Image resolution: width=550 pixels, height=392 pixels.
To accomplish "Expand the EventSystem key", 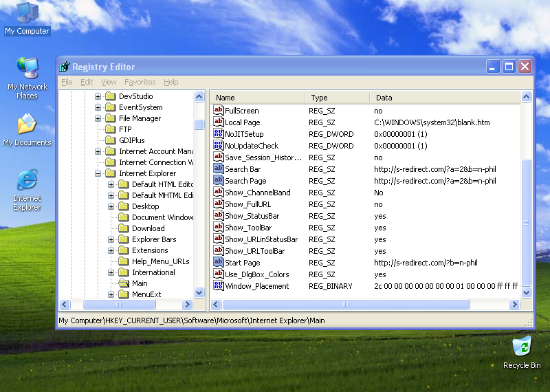I will [98, 107].
